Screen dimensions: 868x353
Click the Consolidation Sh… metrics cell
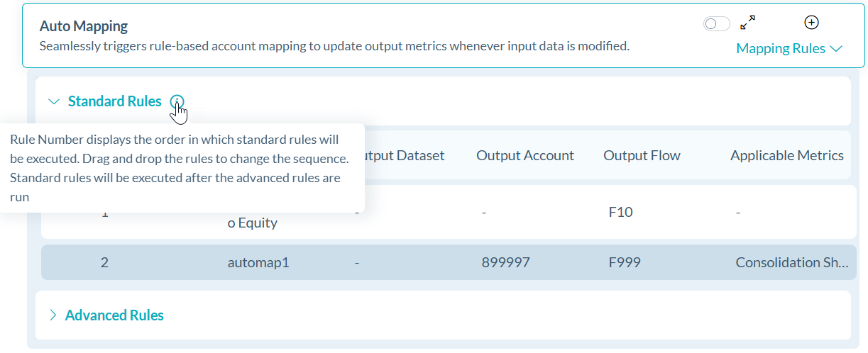tap(791, 262)
